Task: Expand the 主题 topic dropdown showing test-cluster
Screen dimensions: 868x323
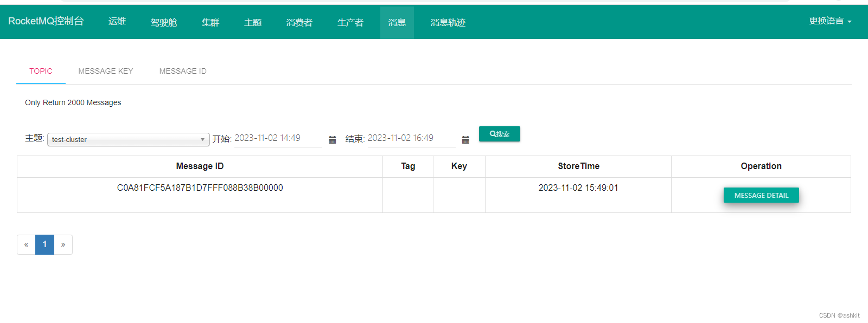Action: pyautogui.click(x=129, y=139)
